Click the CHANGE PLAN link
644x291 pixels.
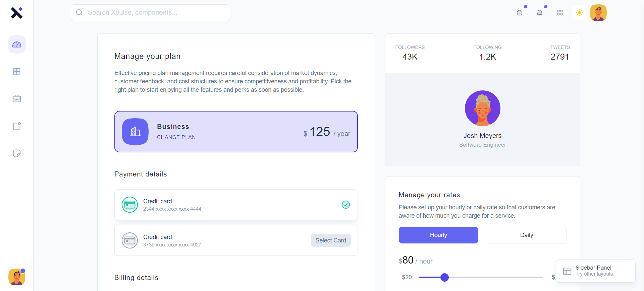point(176,137)
